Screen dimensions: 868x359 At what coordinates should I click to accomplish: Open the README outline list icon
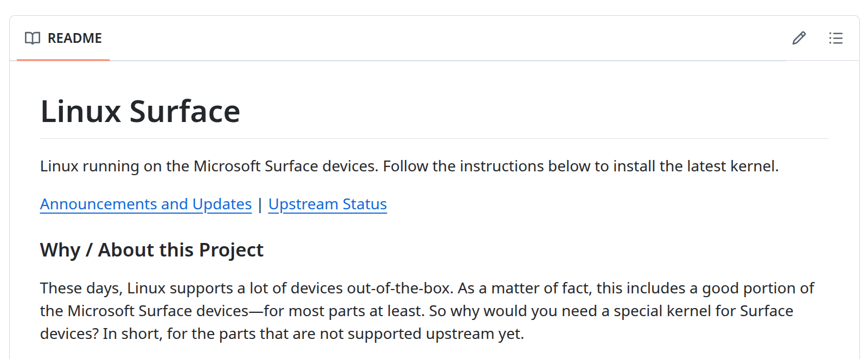coord(835,38)
